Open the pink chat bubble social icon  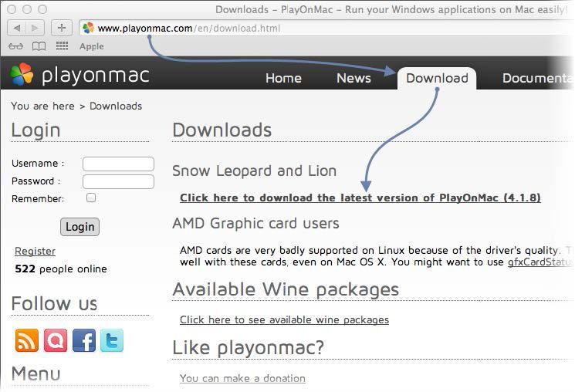pos(56,340)
